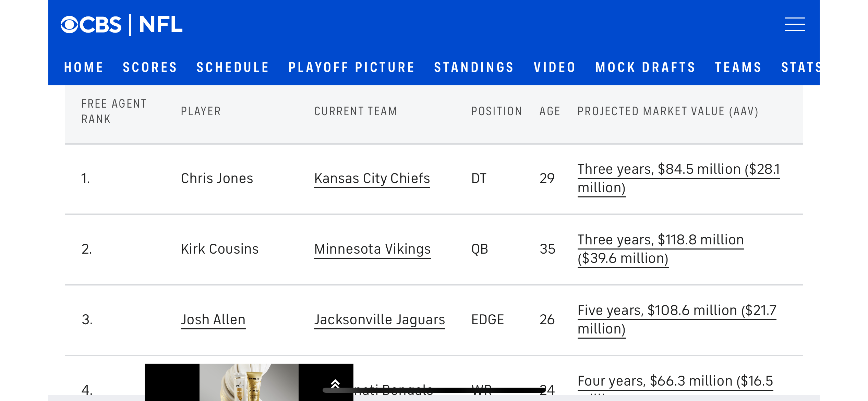
Task: Tap the double-chevron scroll-up icon
Action: [x=335, y=384]
